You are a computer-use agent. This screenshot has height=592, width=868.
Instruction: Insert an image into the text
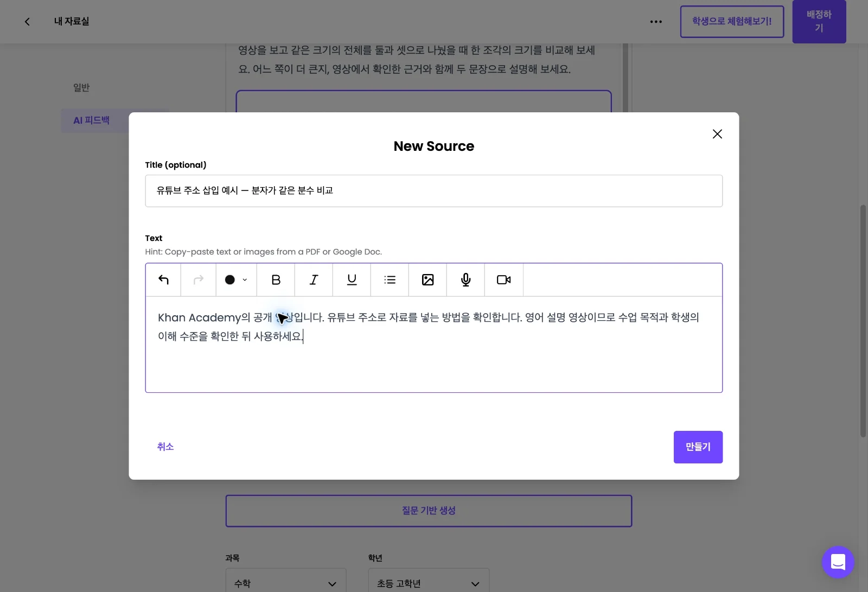(428, 280)
